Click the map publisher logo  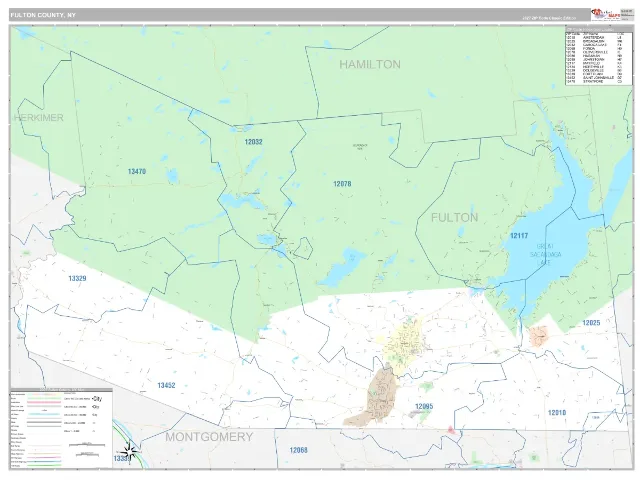pos(605,15)
